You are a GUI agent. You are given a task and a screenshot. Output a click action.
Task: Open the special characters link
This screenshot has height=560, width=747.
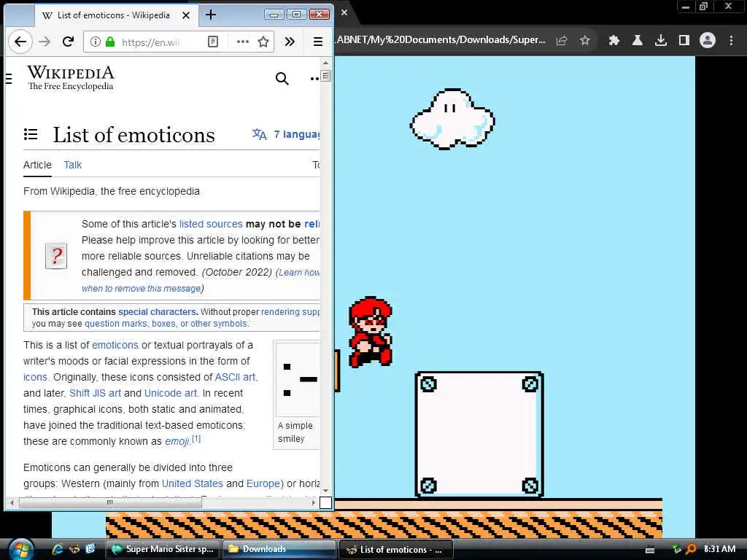(x=158, y=312)
